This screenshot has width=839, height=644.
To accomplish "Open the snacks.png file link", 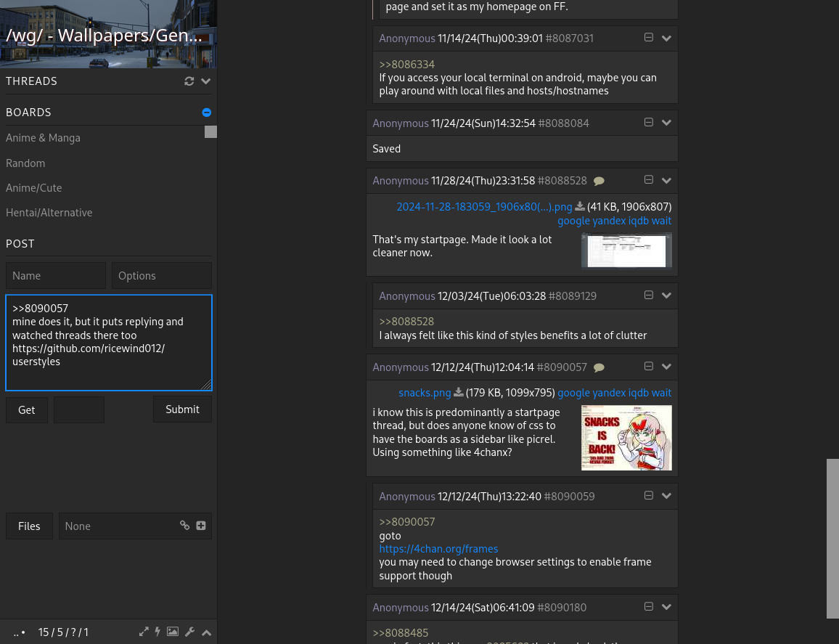I will pos(425,393).
